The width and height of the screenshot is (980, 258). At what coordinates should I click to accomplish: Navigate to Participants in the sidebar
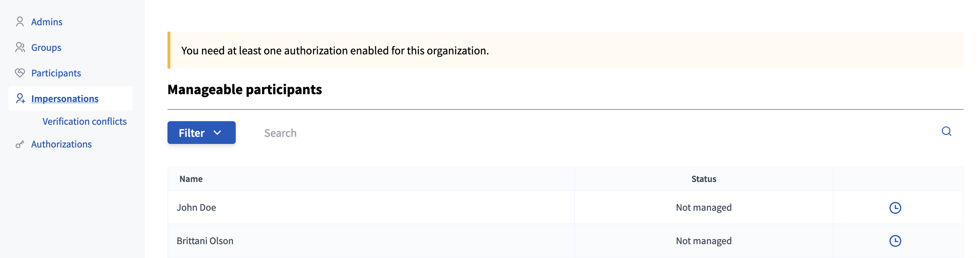click(56, 73)
